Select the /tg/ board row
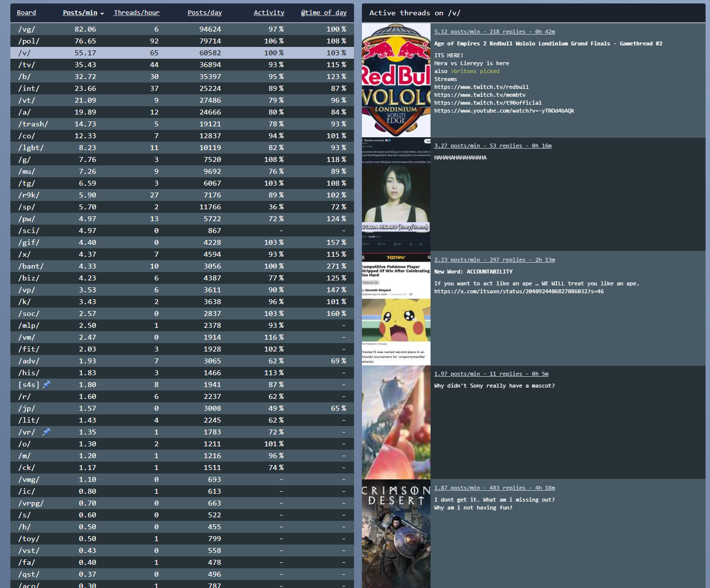710x588 pixels. [x=182, y=183]
